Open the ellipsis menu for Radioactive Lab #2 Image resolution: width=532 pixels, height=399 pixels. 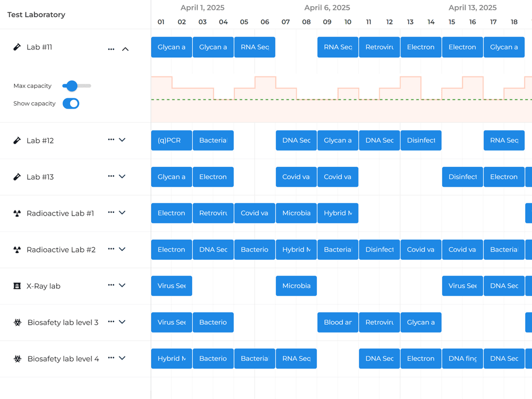click(x=111, y=248)
